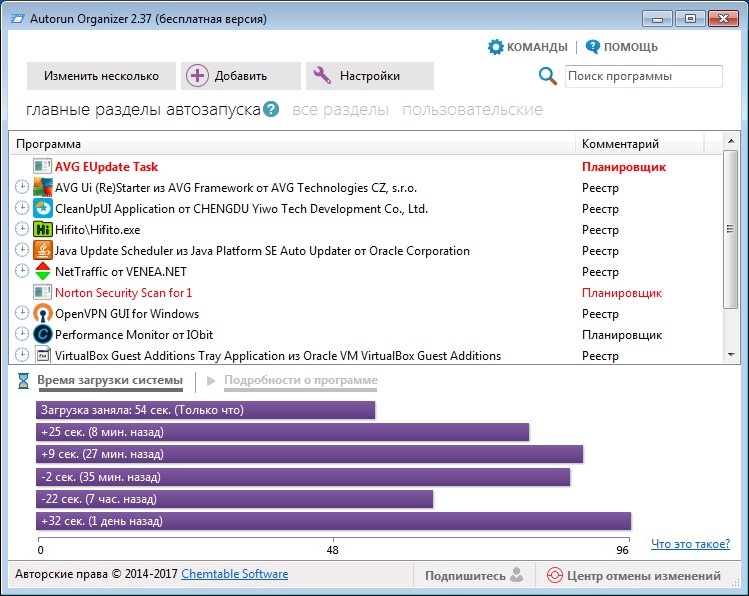The width and height of the screenshot is (749, 596).
Task: Click the clock icon beside NetTraffic entry
Action: [22, 270]
